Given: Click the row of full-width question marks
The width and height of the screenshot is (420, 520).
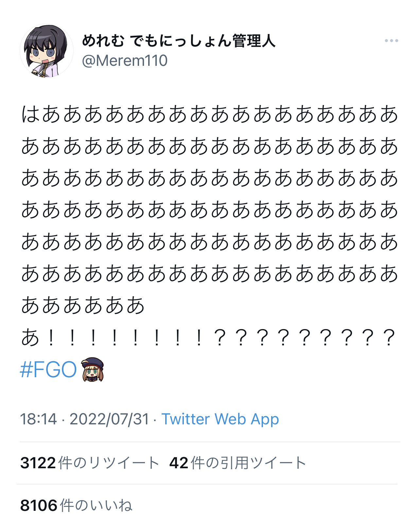Looking at the screenshot, I should (304, 338).
